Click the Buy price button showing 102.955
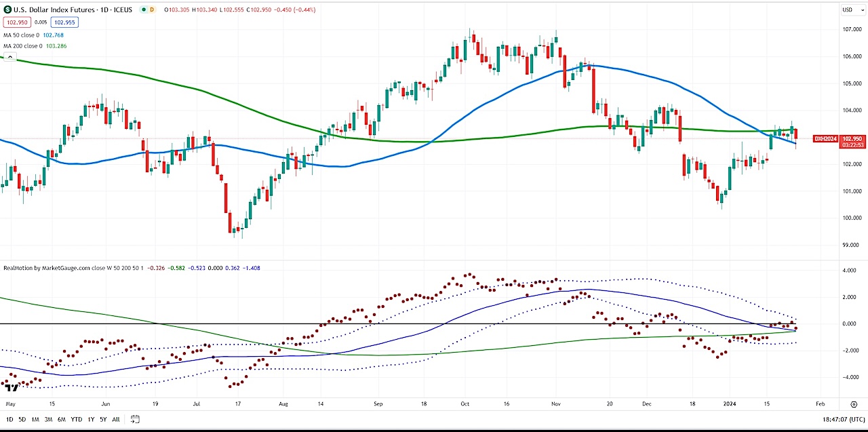 [64, 22]
